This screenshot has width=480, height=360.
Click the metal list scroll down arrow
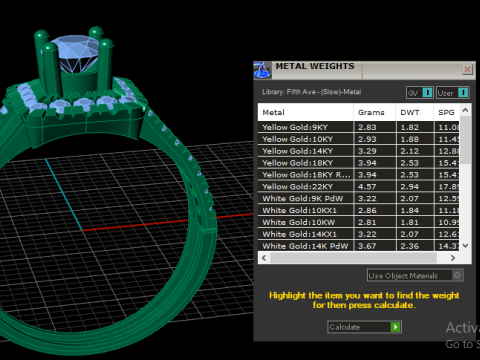[466, 246]
